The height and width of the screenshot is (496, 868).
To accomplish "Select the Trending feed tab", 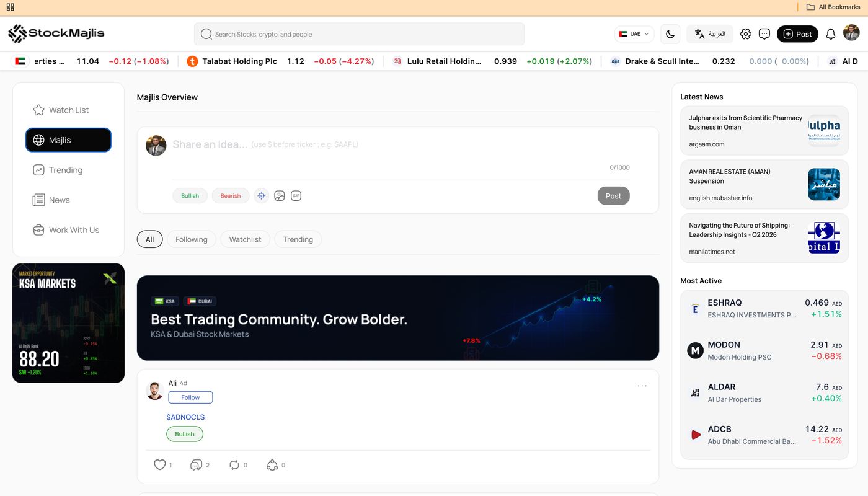I will point(298,239).
